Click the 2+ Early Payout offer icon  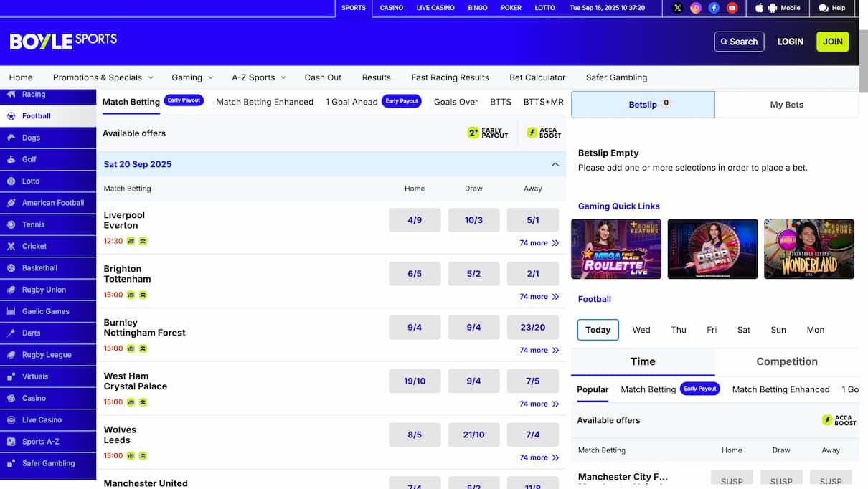488,133
